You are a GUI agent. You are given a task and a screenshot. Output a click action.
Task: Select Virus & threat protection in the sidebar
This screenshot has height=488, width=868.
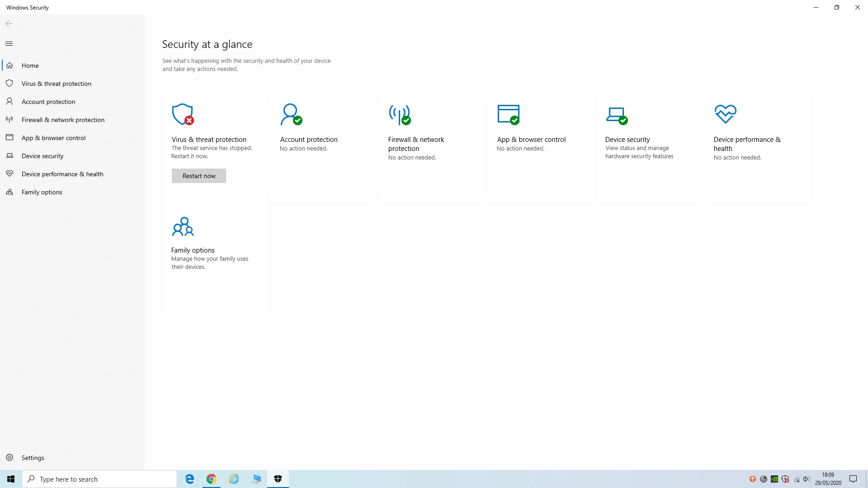[x=72, y=84]
